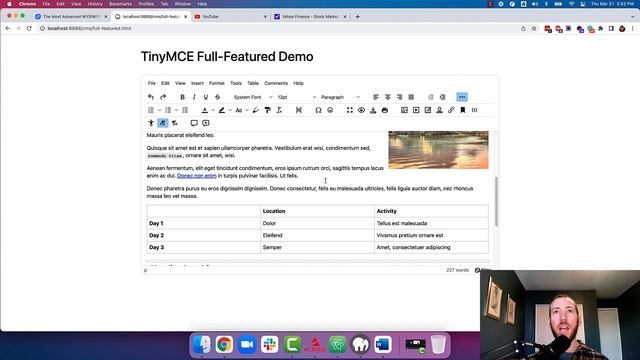Screen dimensions: 640x360
Task: Show the comments panel
Action: coord(194,123)
